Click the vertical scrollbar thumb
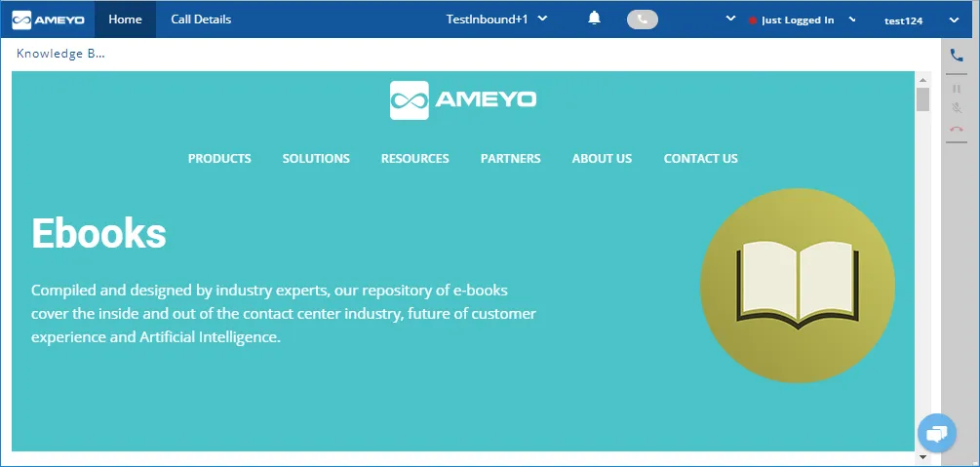The height and width of the screenshot is (467, 980). pos(922,99)
